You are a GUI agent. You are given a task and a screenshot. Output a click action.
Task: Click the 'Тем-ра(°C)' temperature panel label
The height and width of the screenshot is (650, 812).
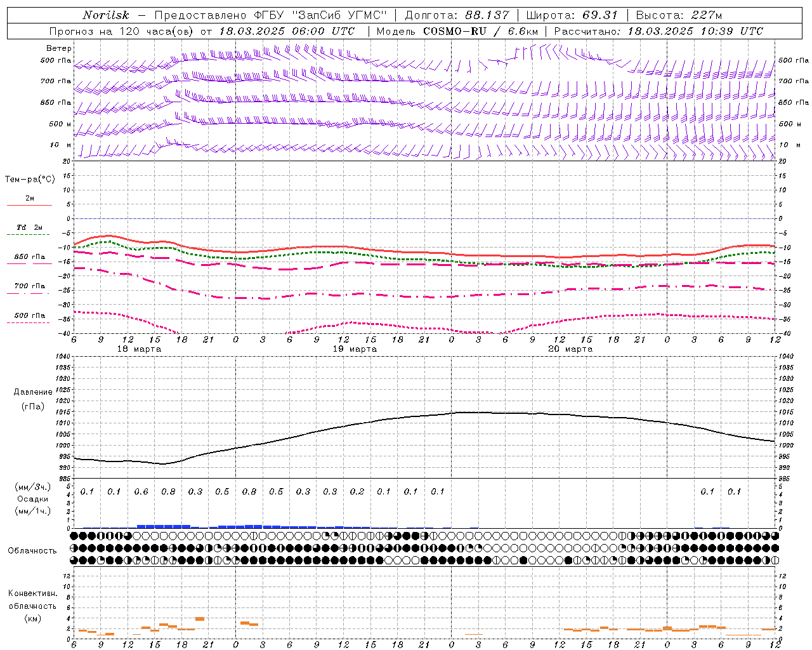pyautogui.click(x=30, y=180)
